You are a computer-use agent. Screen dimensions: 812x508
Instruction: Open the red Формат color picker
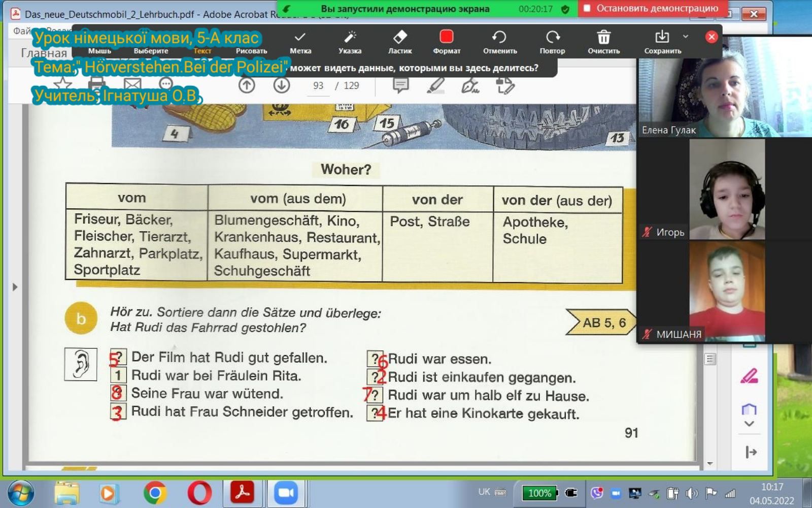tap(446, 41)
